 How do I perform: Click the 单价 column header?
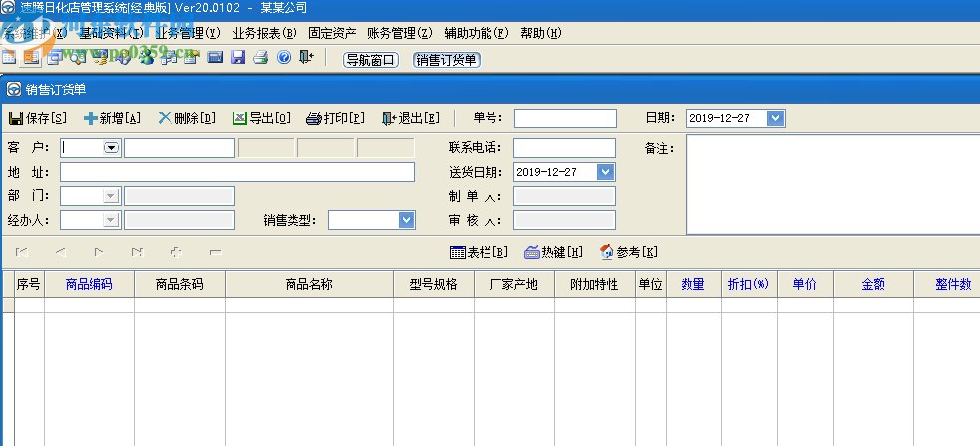(x=805, y=284)
